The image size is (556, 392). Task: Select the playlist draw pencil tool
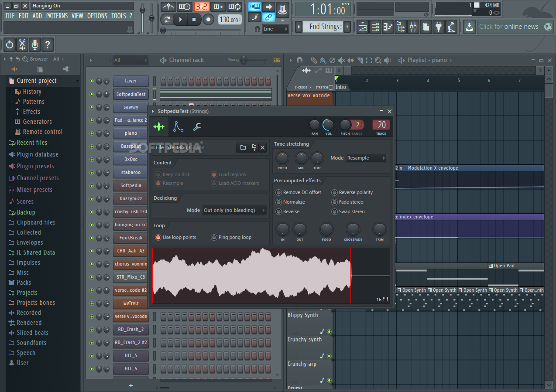pyautogui.click(x=314, y=60)
